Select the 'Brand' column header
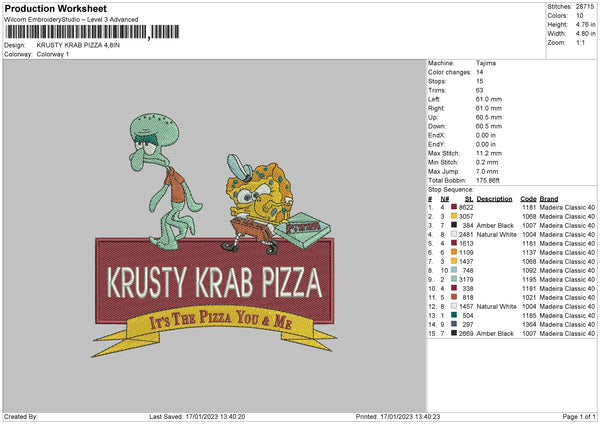Screen dimensions: 600x424 (549, 199)
